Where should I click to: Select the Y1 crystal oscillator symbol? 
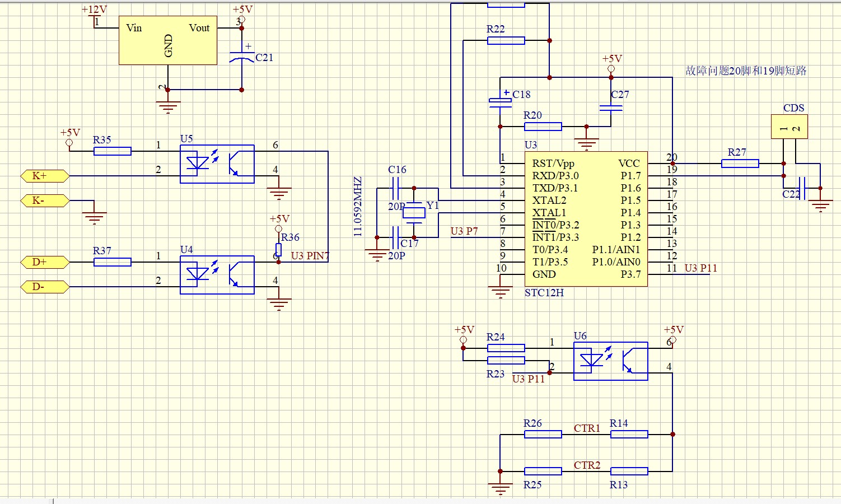pyautogui.click(x=414, y=212)
